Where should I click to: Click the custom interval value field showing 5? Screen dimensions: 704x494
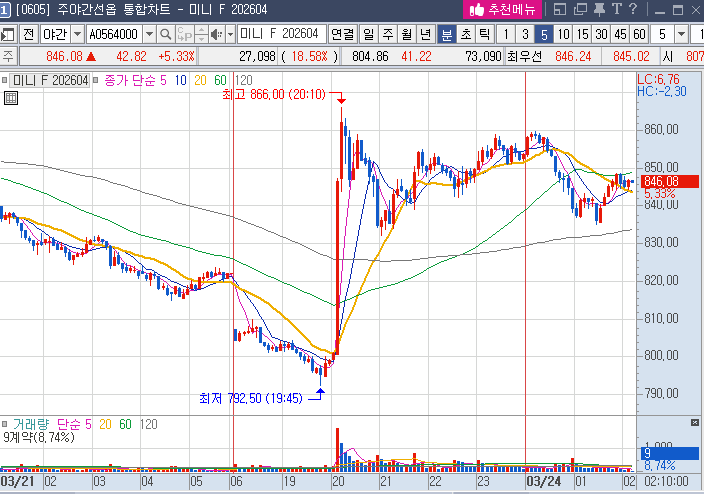(662, 34)
